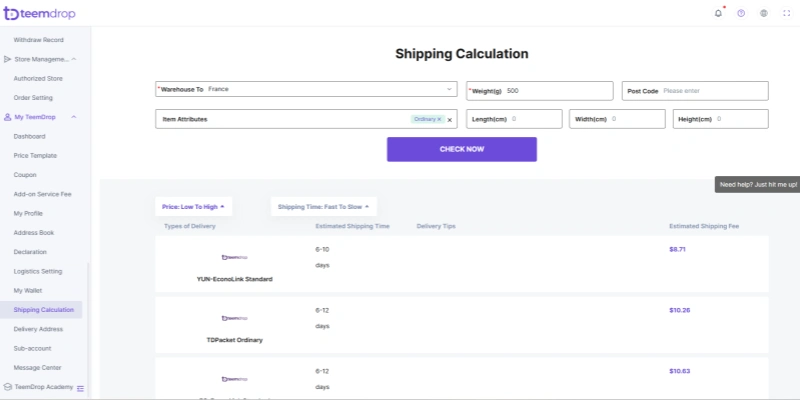
Task: Click the Shipping Calculation page heading
Action: (x=462, y=54)
